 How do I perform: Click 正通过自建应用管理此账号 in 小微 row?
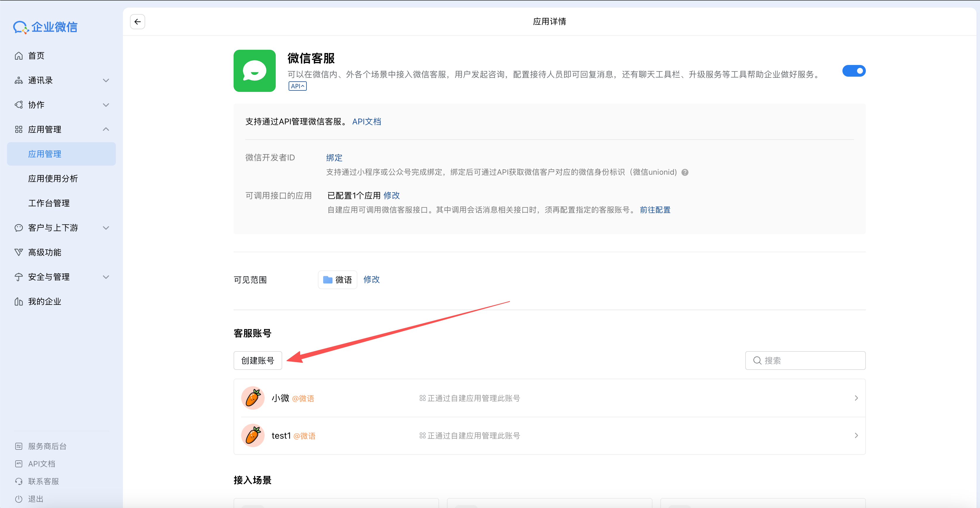point(474,398)
